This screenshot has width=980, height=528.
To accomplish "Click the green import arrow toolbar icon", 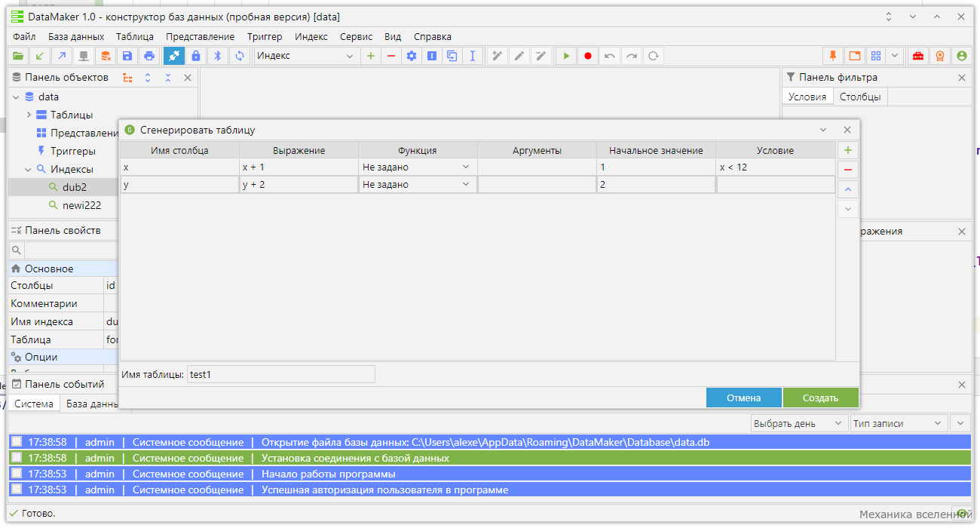I will [40, 56].
